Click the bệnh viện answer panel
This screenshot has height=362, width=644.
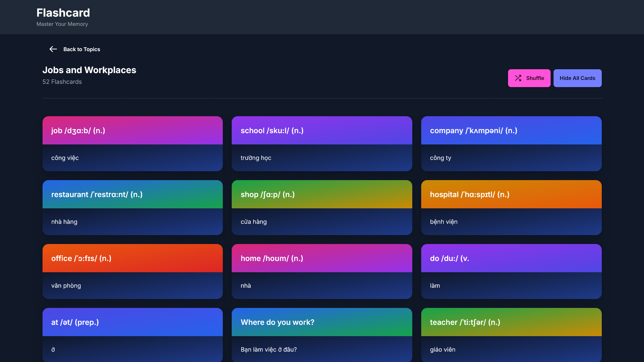pos(511,222)
